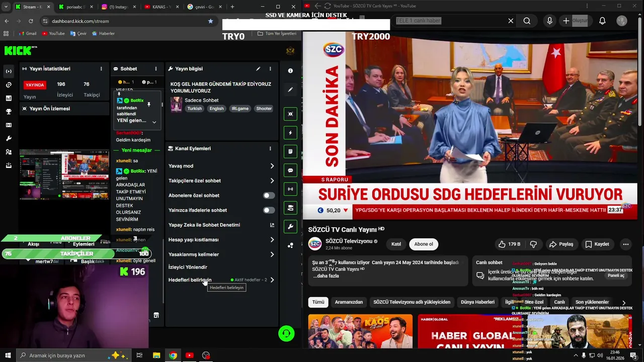Toggle the wrench widget icon in right toolbar
This screenshot has width=644, height=362.
290,227
